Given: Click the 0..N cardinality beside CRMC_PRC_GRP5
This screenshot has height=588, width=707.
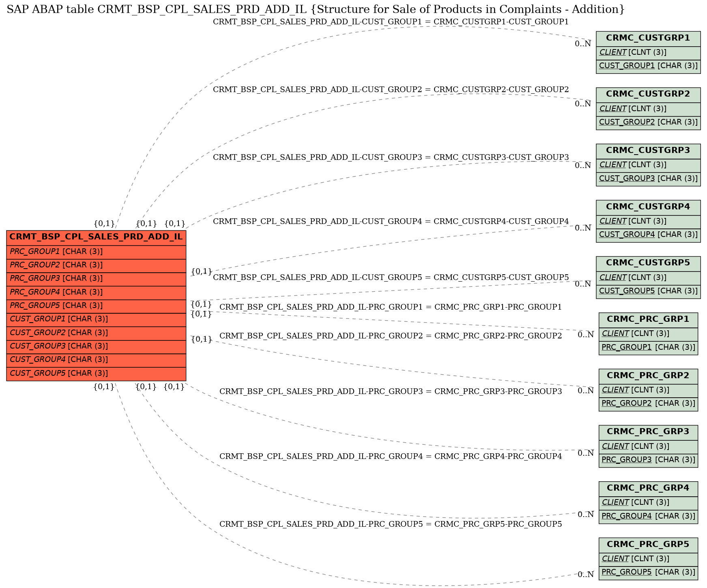Looking at the screenshot, I should pos(586,575).
